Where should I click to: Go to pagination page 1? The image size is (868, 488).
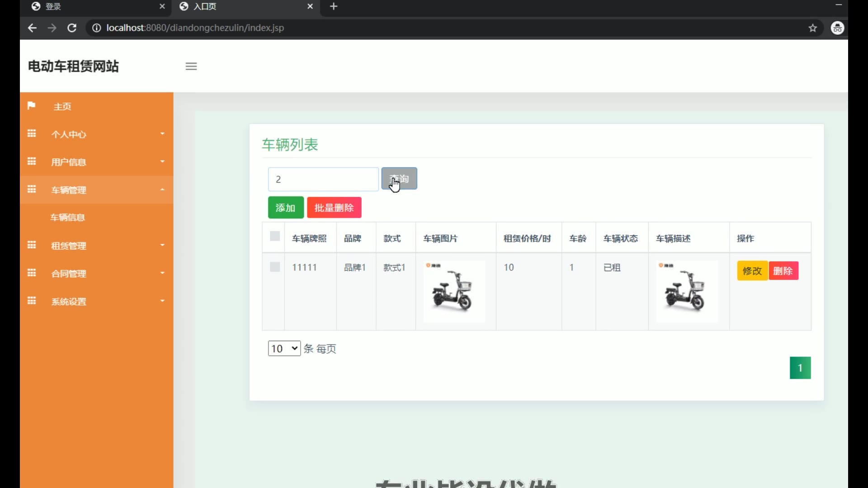800,368
